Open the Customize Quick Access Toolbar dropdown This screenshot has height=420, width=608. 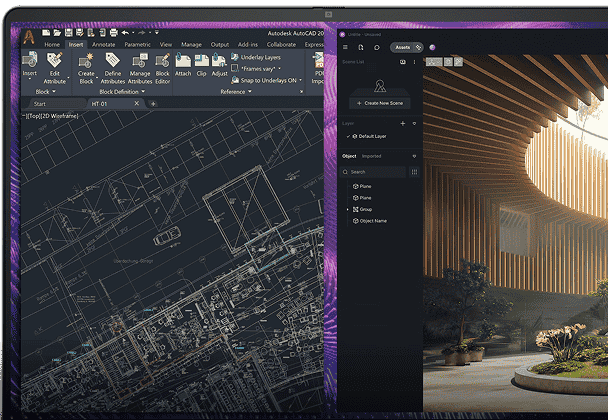tap(157, 33)
